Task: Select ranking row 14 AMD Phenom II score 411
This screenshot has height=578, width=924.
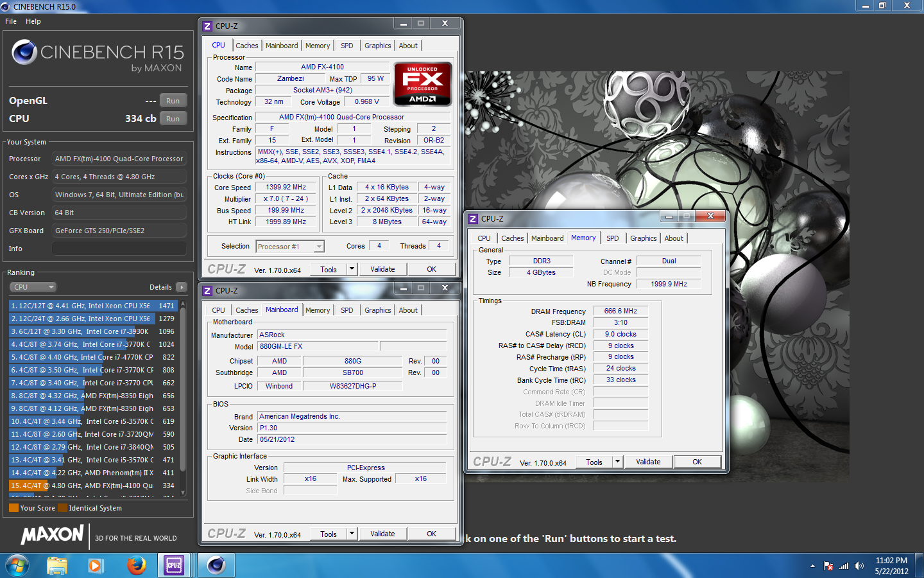Action: pos(93,473)
